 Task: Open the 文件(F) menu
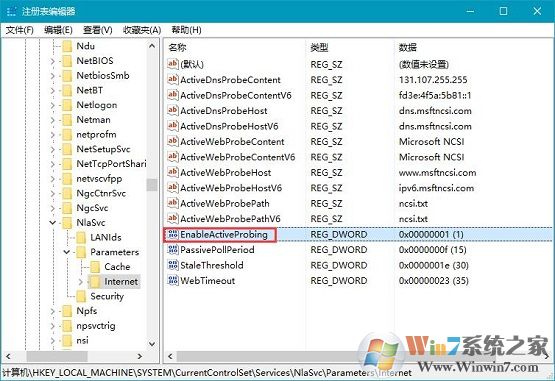pos(20,30)
